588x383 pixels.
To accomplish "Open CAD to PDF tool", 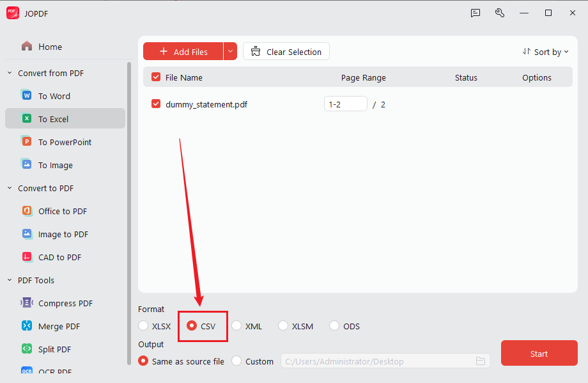I will coord(59,257).
